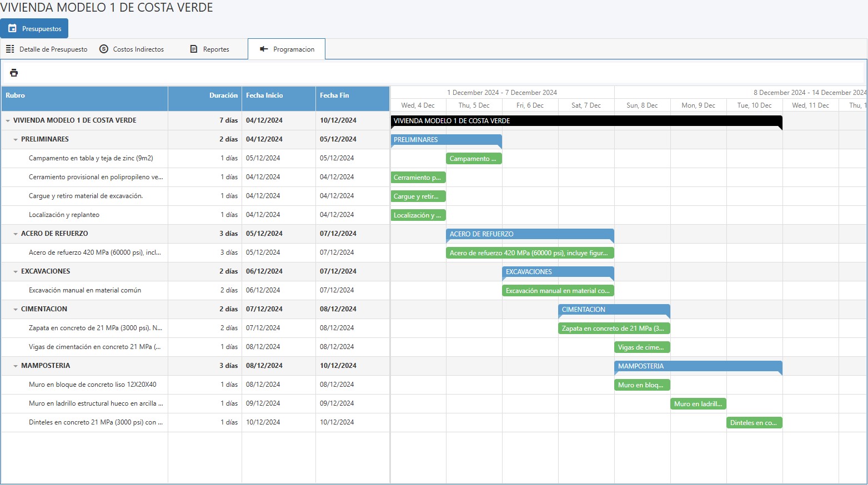Collapse the VIVIENDA MODELO 1 DE COSTA VERDE row
This screenshot has width=868, height=485.
pos(8,120)
